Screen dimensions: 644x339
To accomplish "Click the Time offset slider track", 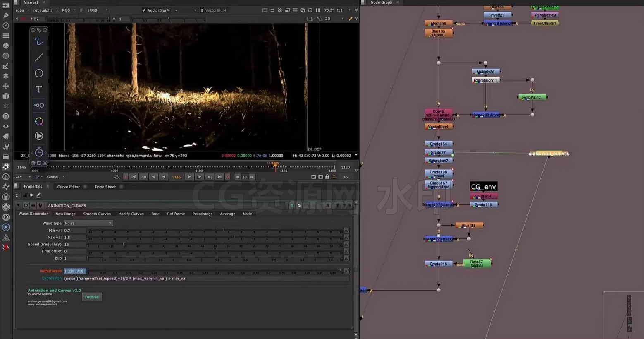I will click(215, 251).
